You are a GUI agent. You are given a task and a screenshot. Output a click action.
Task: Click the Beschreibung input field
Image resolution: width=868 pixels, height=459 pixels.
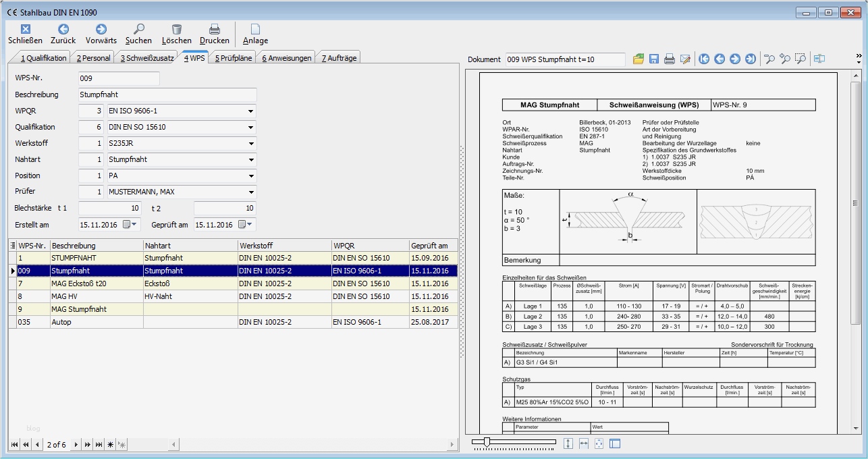(167, 95)
